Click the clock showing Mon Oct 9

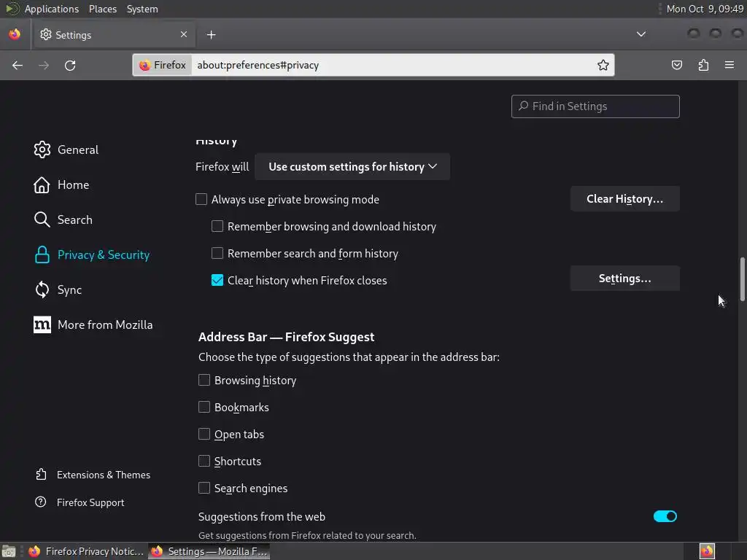click(705, 9)
